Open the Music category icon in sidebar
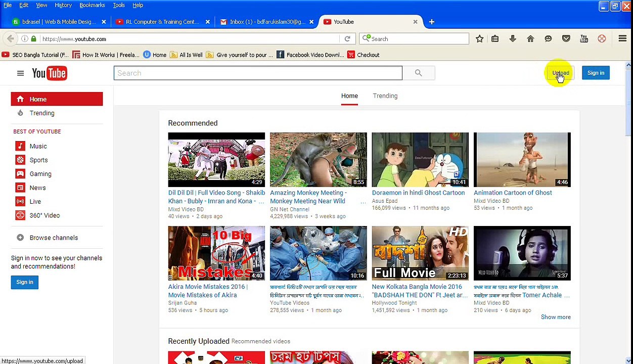Screen dimensions: 633x364 coord(20,146)
